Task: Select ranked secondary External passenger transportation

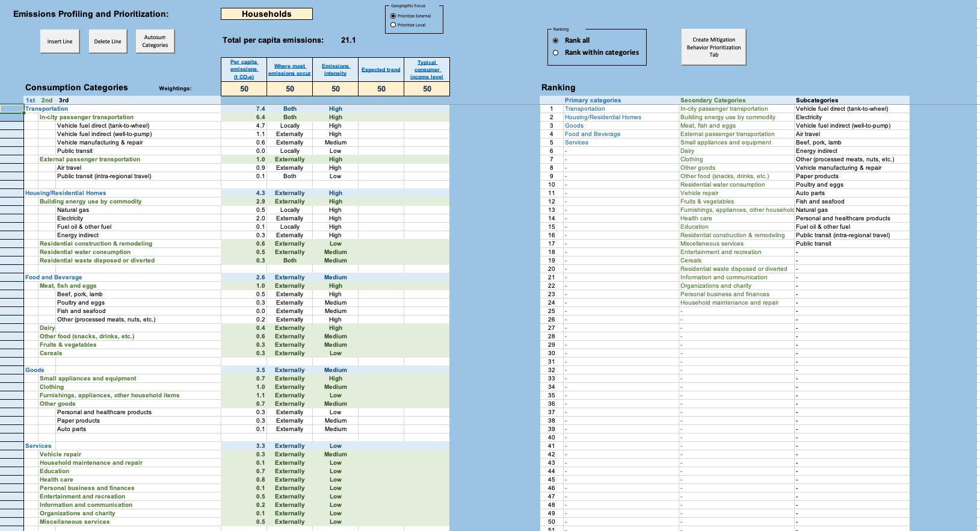Action: (x=727, y=134)
